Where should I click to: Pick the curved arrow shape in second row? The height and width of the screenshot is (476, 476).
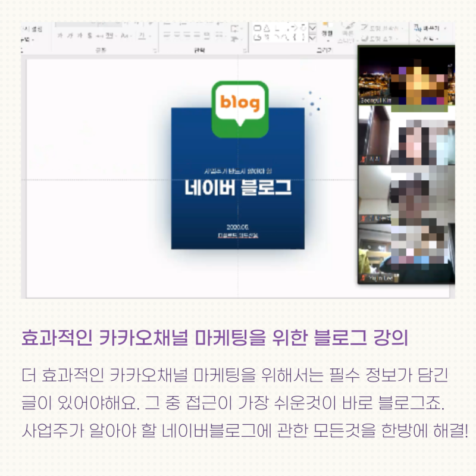point(276,37)
